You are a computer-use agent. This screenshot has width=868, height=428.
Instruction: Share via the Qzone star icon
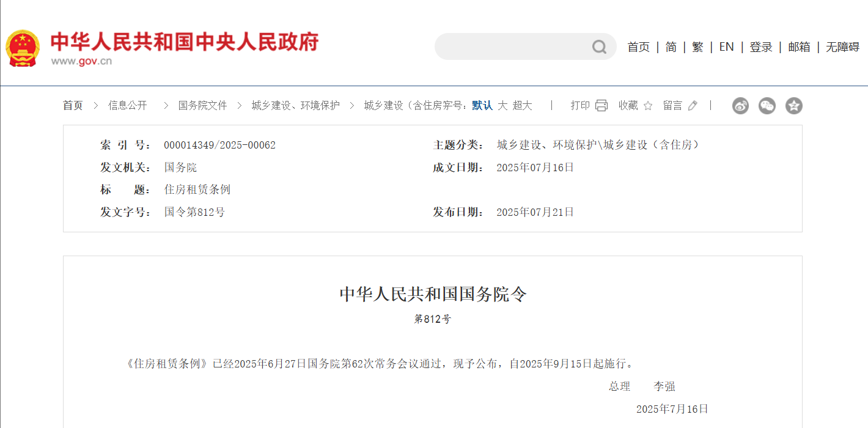(x=794, y=106)
